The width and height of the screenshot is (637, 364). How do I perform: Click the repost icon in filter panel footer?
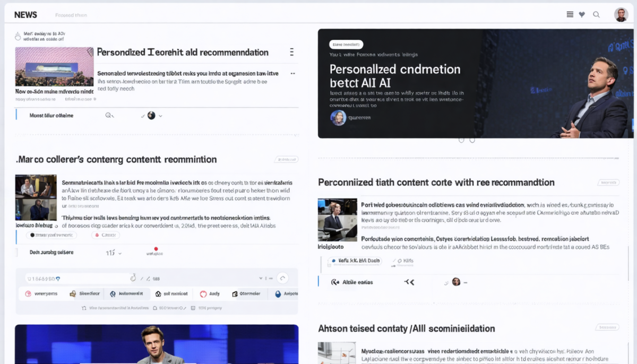point(84,308)
